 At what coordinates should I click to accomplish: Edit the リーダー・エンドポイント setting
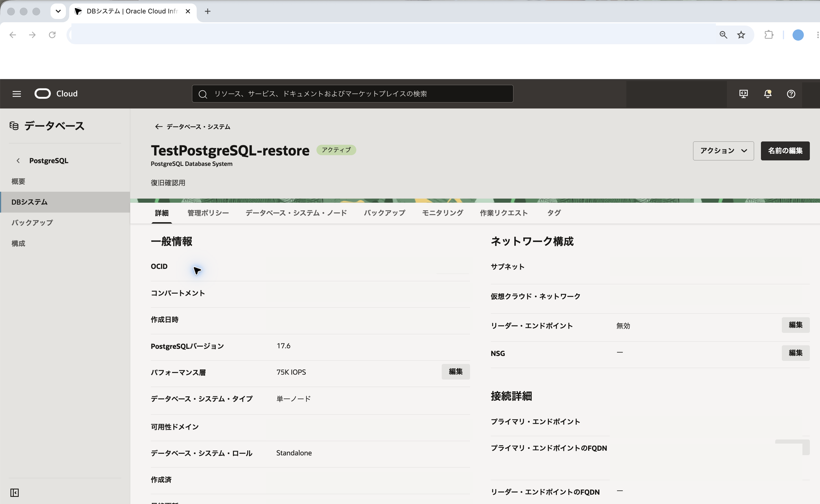point(795,325)
